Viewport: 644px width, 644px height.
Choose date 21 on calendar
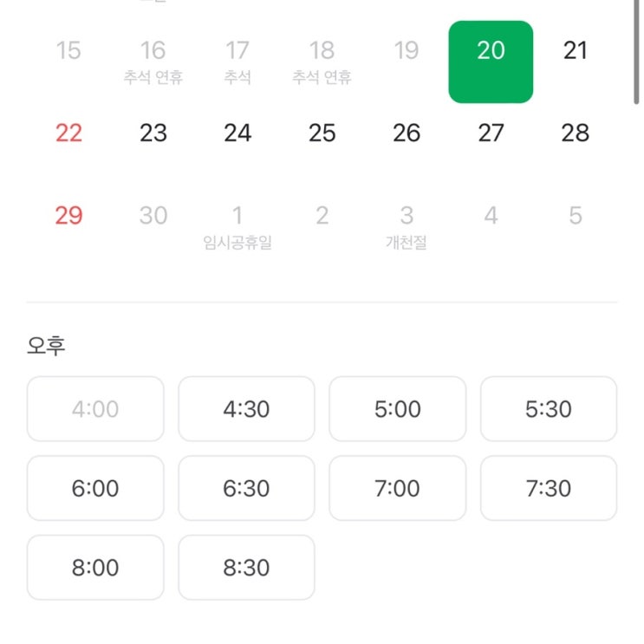[576, 50]
